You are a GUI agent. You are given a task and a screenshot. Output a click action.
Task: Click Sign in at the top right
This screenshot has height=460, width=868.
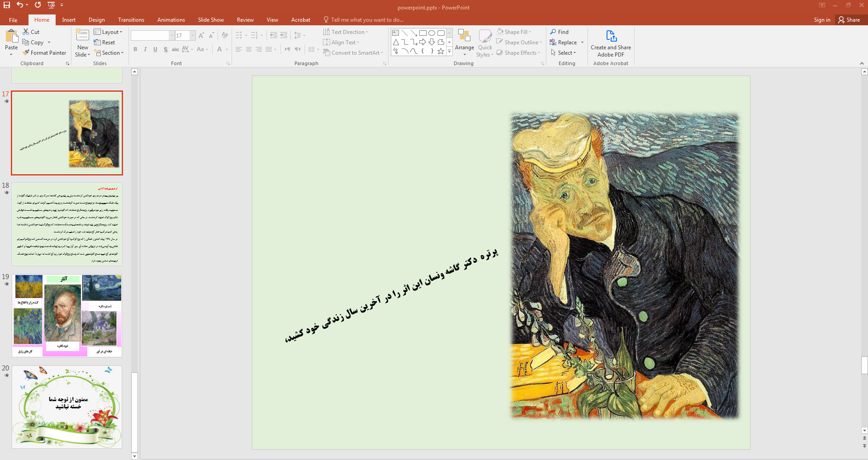[x=822, y=20]
